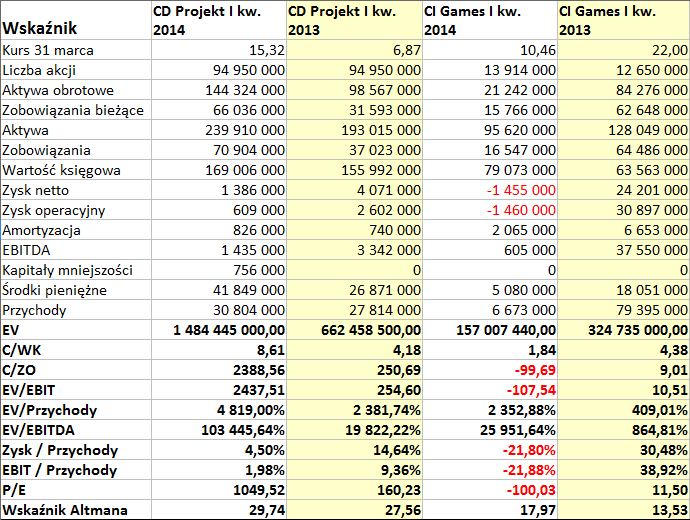Select the red cell -21,80%
Viewport: 690px width, 520px height.
pyautogui.click(x=490, y=450)
